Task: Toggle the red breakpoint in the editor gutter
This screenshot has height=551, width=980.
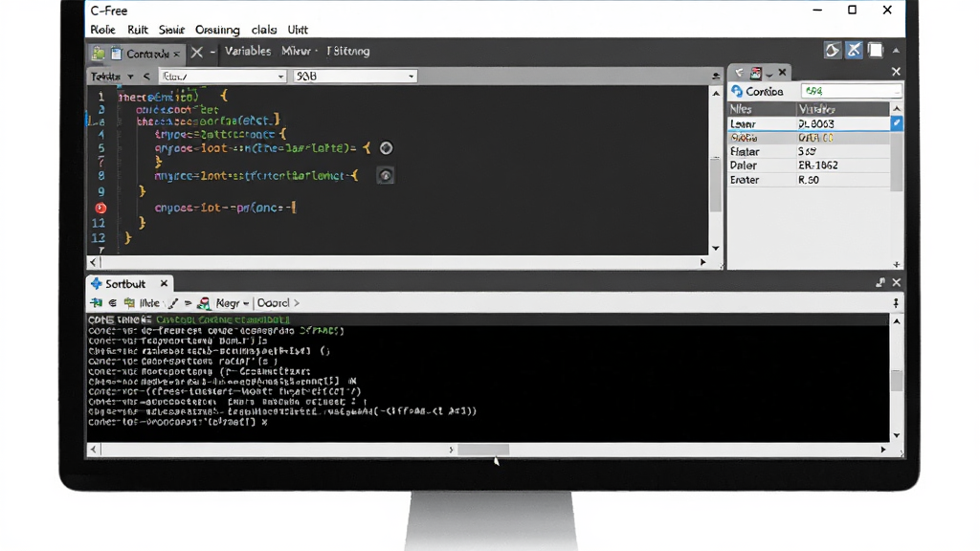Action: pyautogui.click(x=100, y=208)
